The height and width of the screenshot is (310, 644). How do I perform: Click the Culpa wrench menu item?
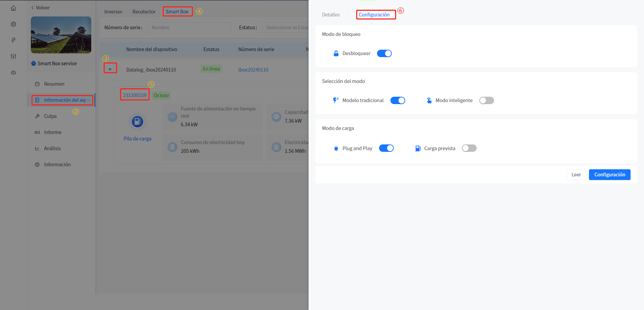50,116
